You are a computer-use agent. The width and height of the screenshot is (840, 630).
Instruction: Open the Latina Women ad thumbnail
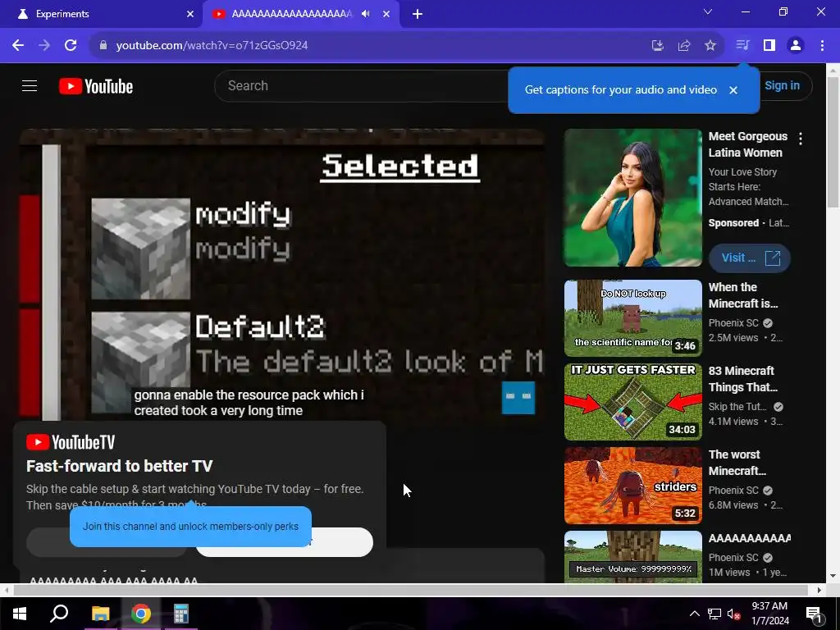point(632,198)
